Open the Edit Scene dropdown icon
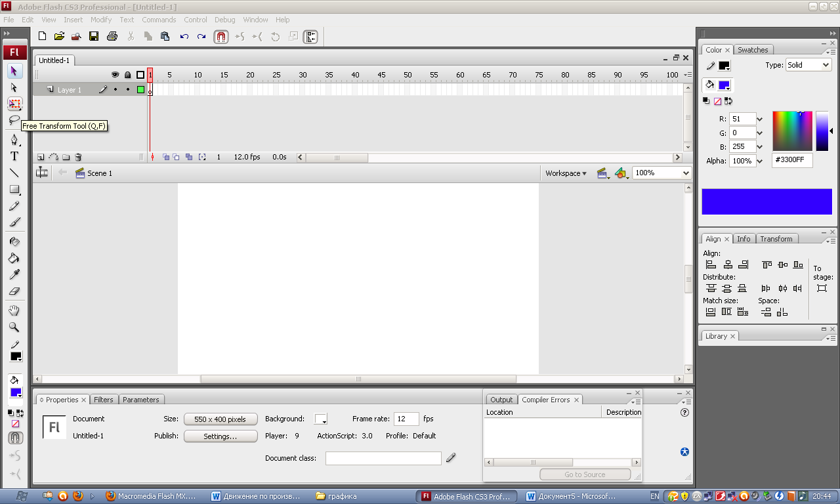The width and height of the screenshot is (840, 504). click(x=603, y=173)
